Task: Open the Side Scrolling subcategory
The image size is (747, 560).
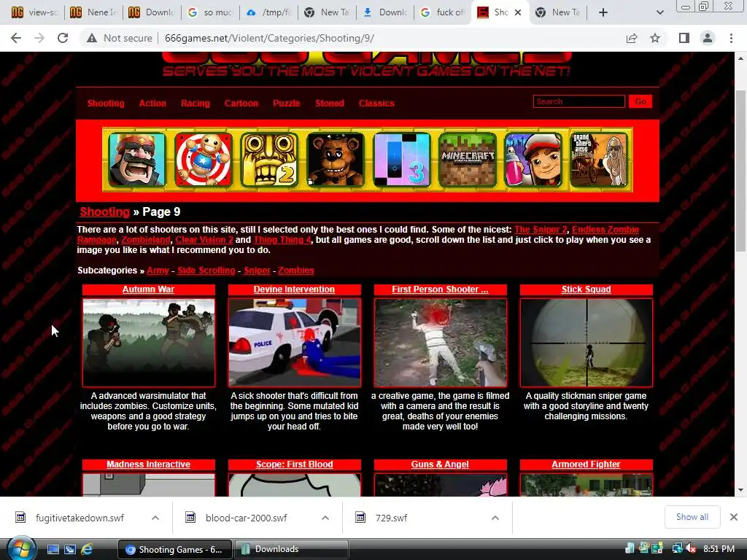Action: (206, 271)
